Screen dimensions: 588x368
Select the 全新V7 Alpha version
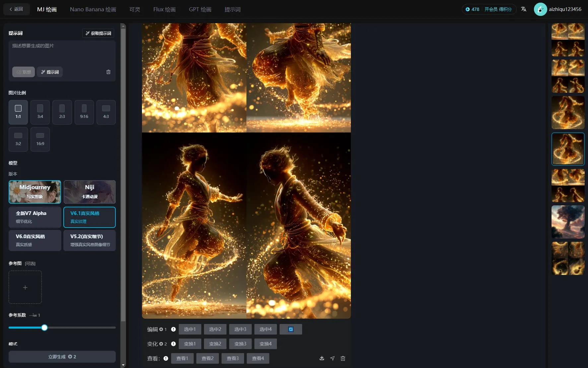pos(35,217)
